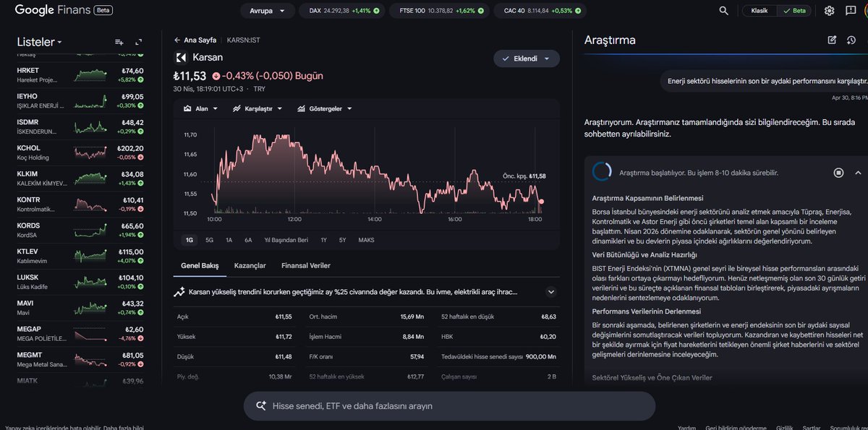
Task: Open LUKSK Lüks Kadife row
Action: (x=80, y=281)
